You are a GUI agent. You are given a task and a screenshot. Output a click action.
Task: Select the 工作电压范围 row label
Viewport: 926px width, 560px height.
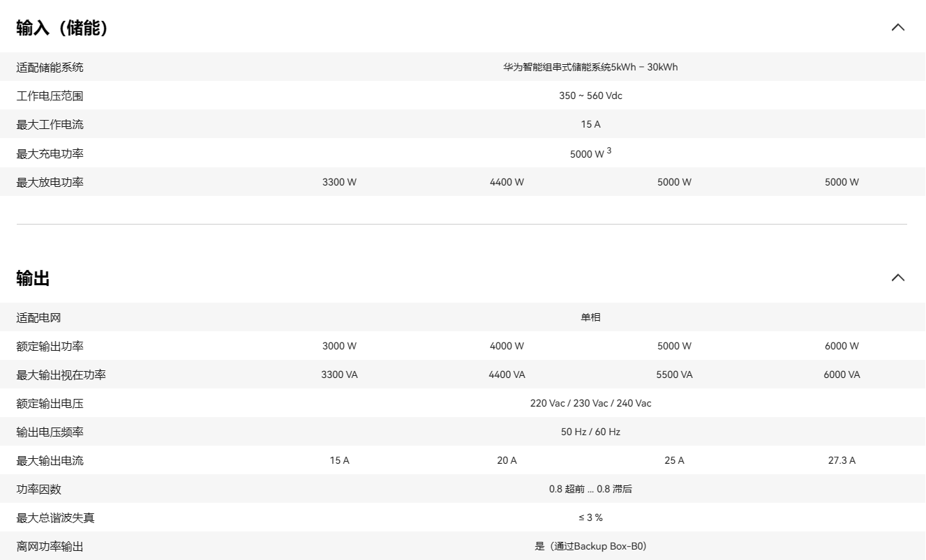tap(50, 96)
